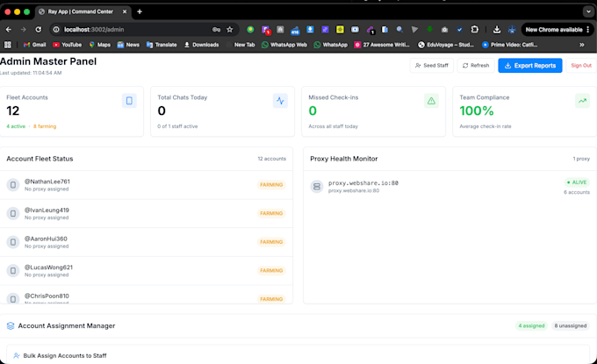Open Chrome downloads tray icon
Screen dimensions: 597x364
pos(497,29)
